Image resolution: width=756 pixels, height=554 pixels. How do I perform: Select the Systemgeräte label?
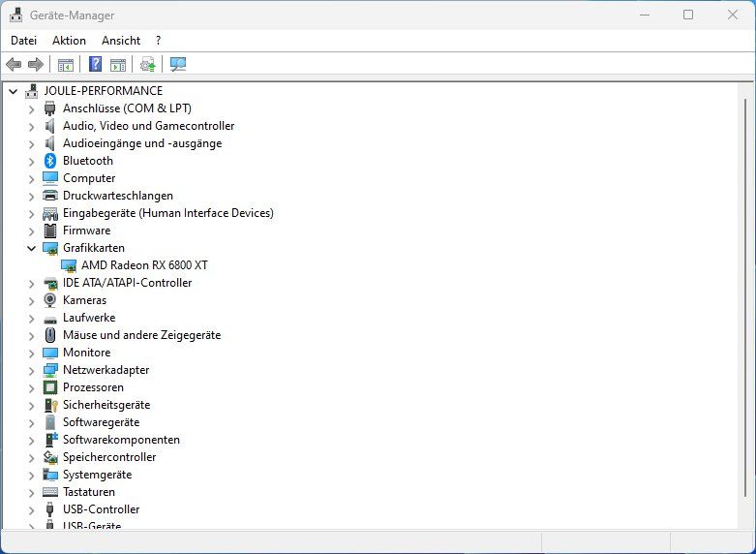point(98,475)
